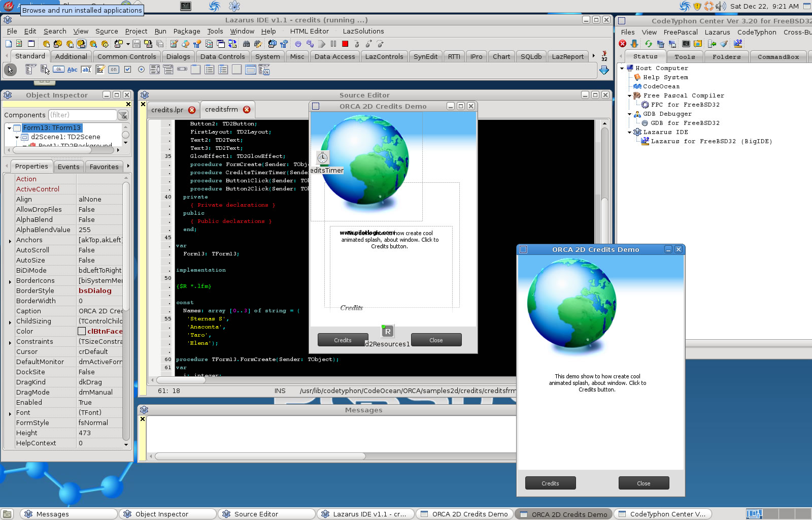The width and height of the screenshot is (812, 520).
Task: Click the orange download arrow in CodeTyphon Center
Action: coord(634,44)
